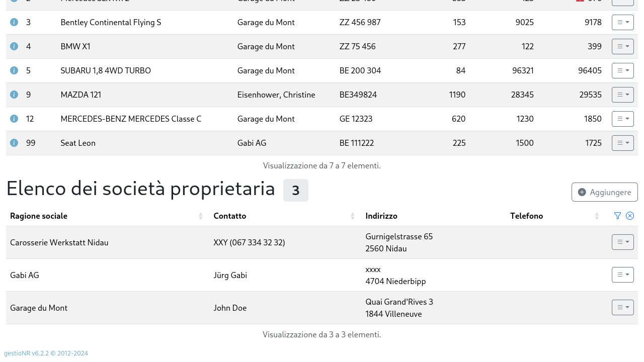
Task: Click the MAZDA 121 info icon
Action: 14,95
